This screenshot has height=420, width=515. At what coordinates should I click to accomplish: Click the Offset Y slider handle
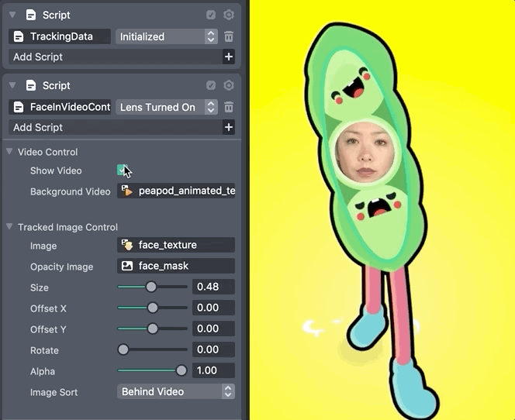click(x=152, y=329)
